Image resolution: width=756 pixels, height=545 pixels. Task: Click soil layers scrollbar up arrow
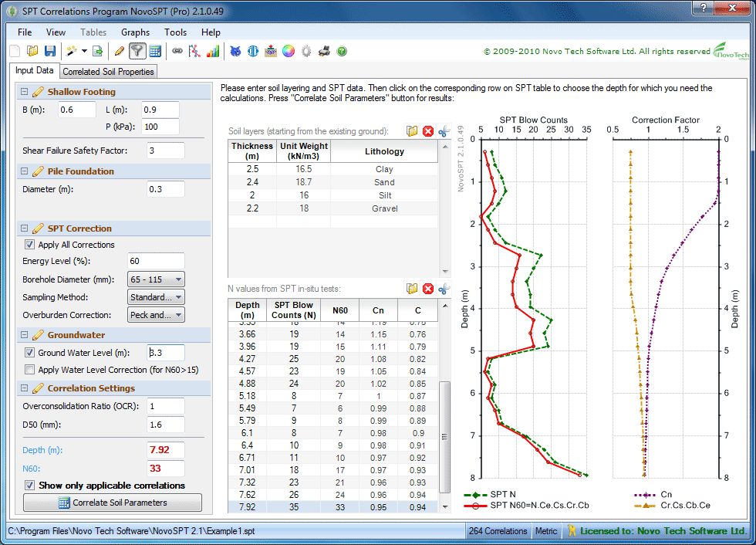(445, 146)
